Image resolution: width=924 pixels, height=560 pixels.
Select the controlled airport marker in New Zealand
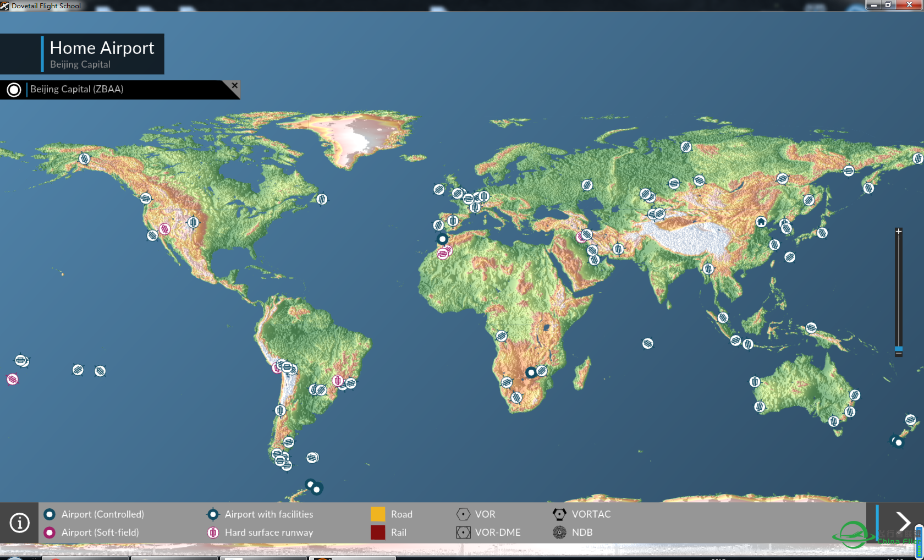(898, 442)
